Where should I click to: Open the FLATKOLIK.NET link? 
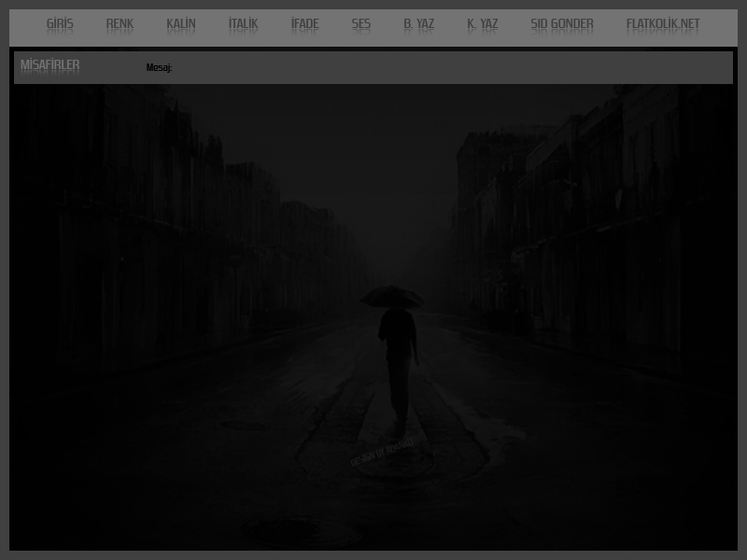pyautogui.click(x=663, y=24)
